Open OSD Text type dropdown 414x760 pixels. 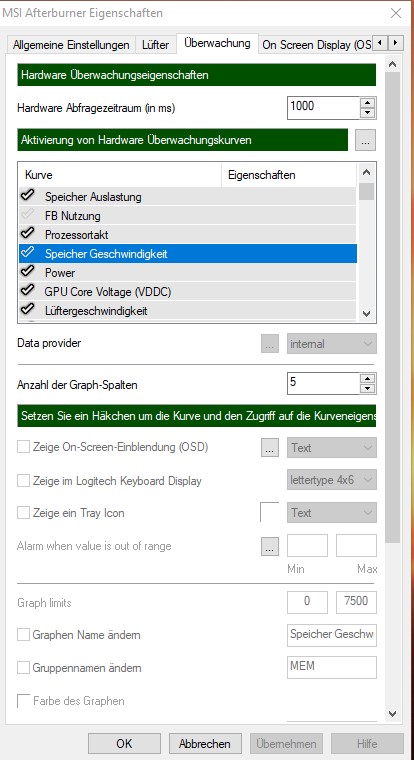pyautogui.click(x=332, y=447)
